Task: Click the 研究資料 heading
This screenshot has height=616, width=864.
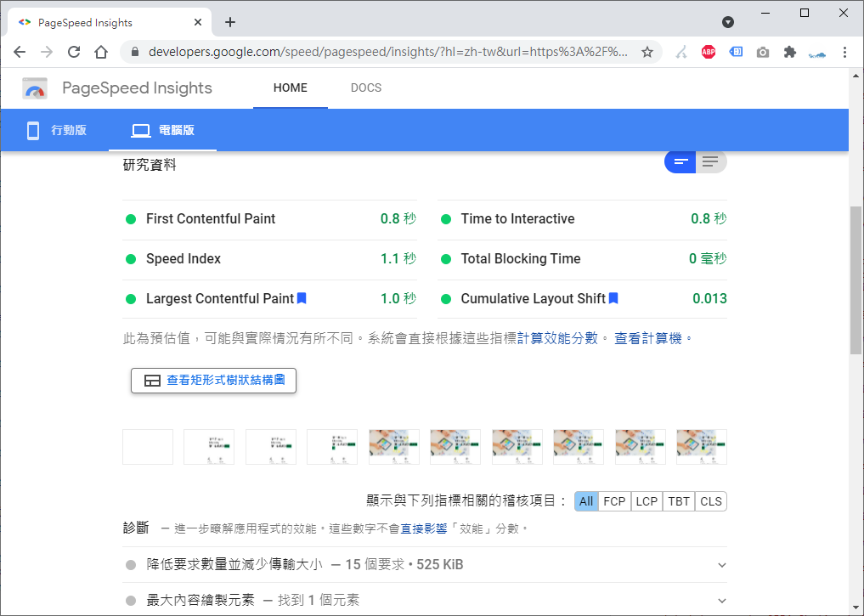Action: click(150, 165)
